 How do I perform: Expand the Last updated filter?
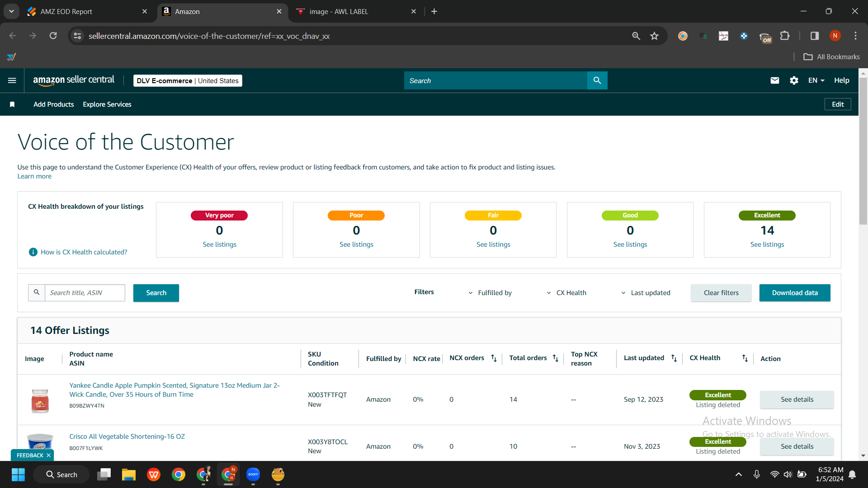[x=645, y=293]
